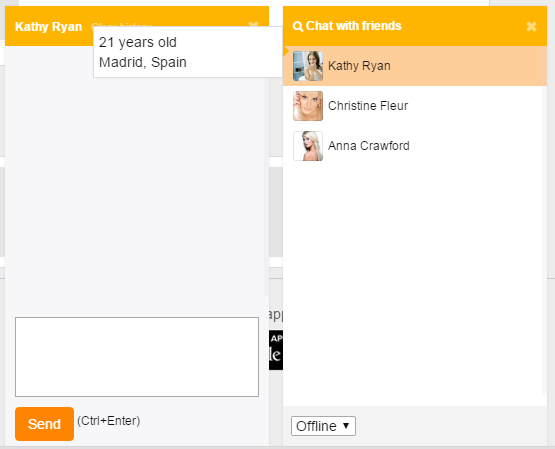Open Kathy Ryan's avatar in friends list
The width and height of the screenshot is (555, 449).
click(x=308, y=66)
